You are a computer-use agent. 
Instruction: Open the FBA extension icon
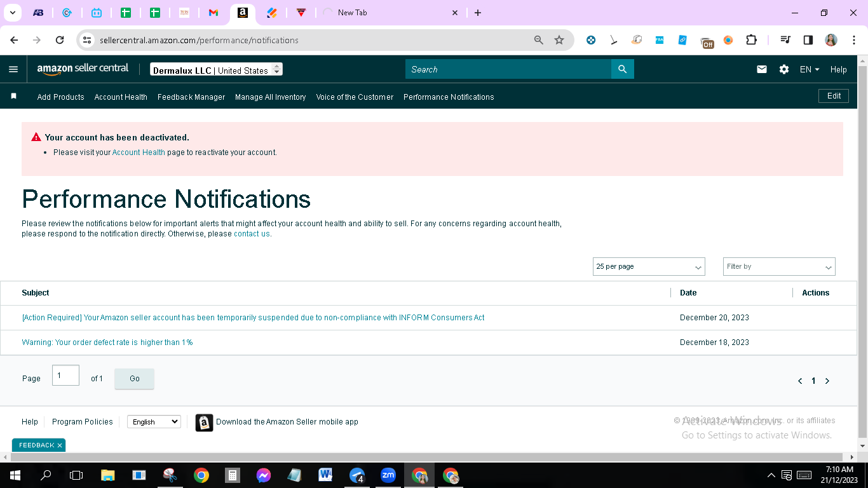(660, 40)
